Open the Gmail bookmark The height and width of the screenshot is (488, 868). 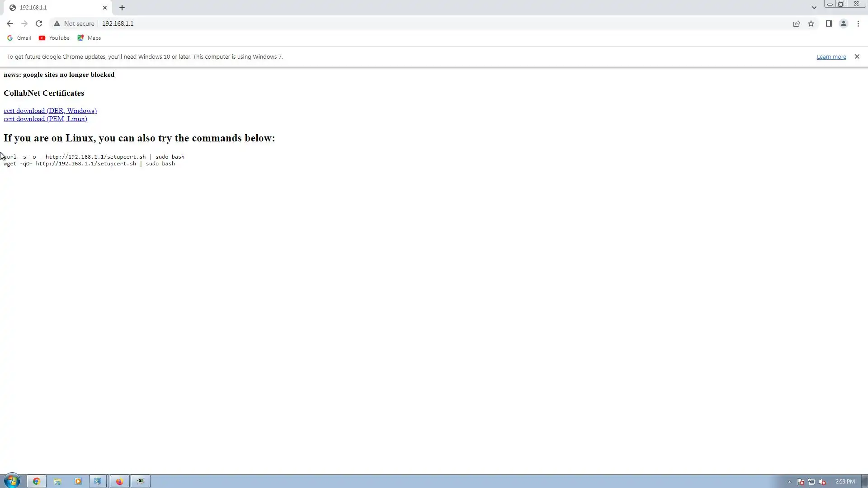point(19,38)
